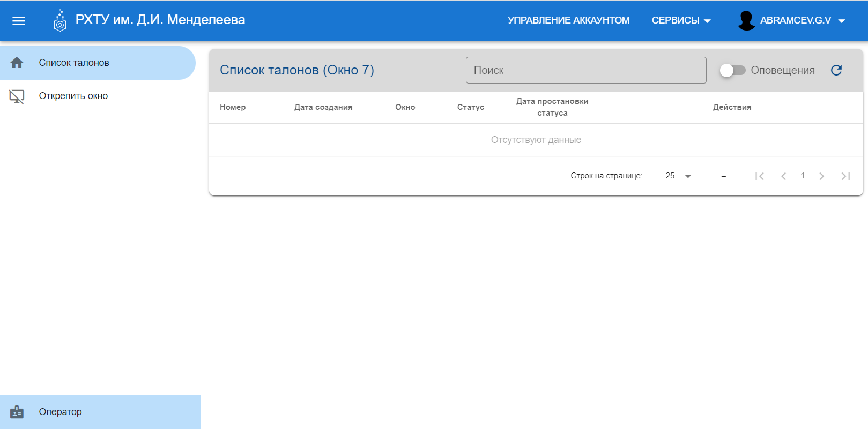Click the unpin window monitor icon

pyautogui.click(x=17, y=96)
